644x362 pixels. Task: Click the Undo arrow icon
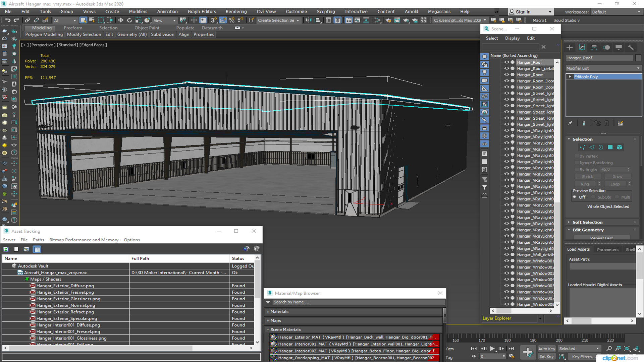(x=7, y=20)
